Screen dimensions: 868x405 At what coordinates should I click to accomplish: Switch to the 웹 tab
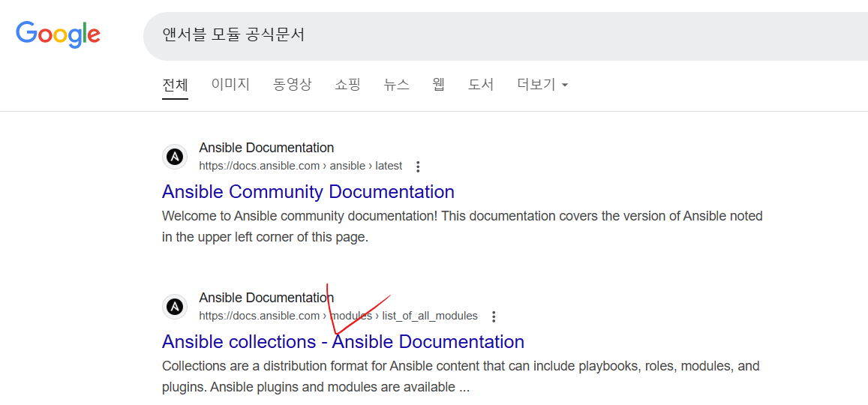tap(438, 85)
